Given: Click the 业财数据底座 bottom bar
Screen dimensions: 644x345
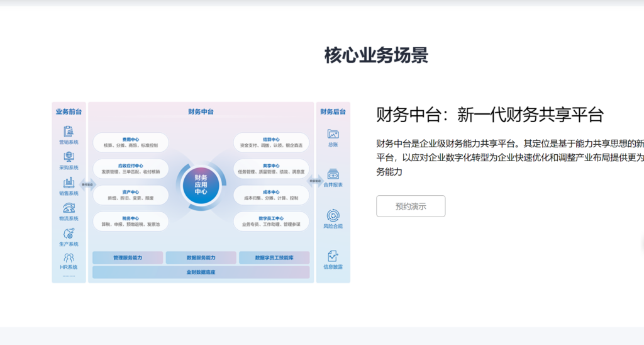Looking at the screenshot, I should click(x=201, y=272).
